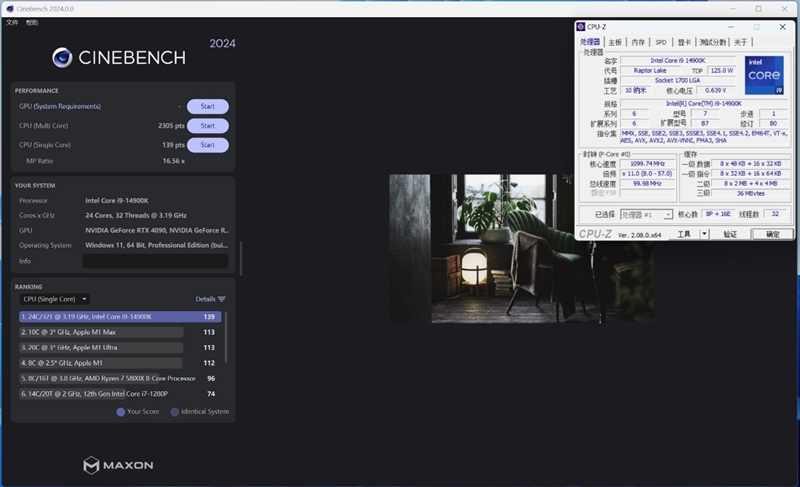Click the core count 8P + 16E field
The image size is (800, 487).
pyautogui.click(x=718, y=214)
